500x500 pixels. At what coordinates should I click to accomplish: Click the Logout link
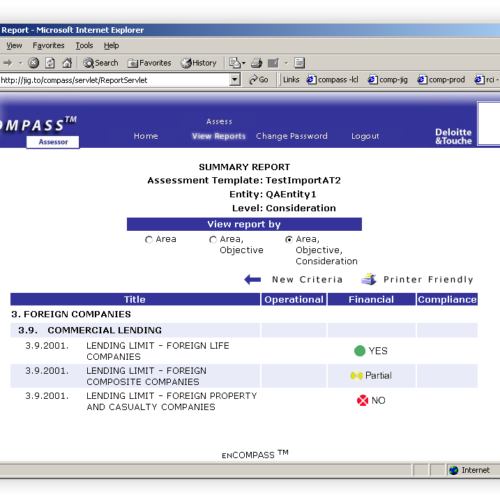click(x=365, y=136)
